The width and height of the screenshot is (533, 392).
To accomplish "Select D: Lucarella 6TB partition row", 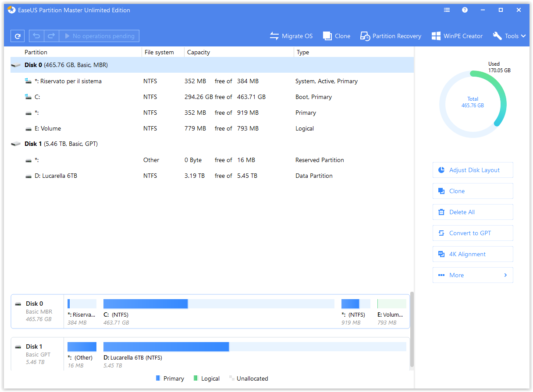I will pos(212,176).
